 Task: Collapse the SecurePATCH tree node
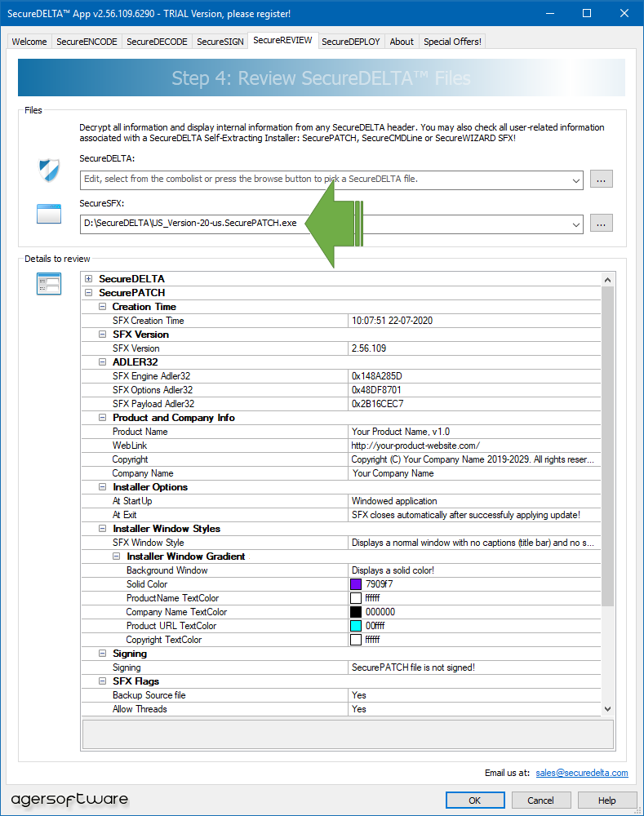tap(88, 293)
